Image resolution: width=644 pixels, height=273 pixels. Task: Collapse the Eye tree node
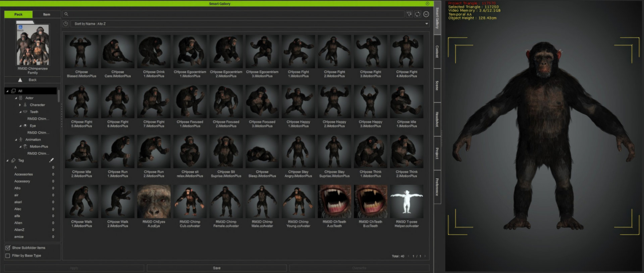pos(20,126)
